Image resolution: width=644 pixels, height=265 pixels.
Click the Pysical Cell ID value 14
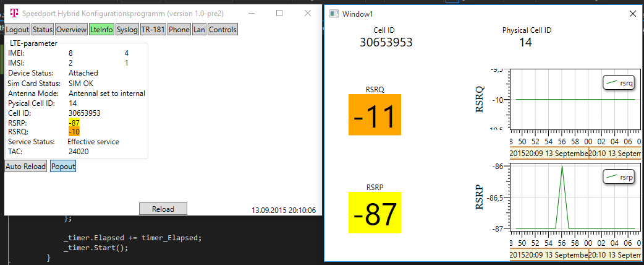pyautogui.click(x=73, y=103)
